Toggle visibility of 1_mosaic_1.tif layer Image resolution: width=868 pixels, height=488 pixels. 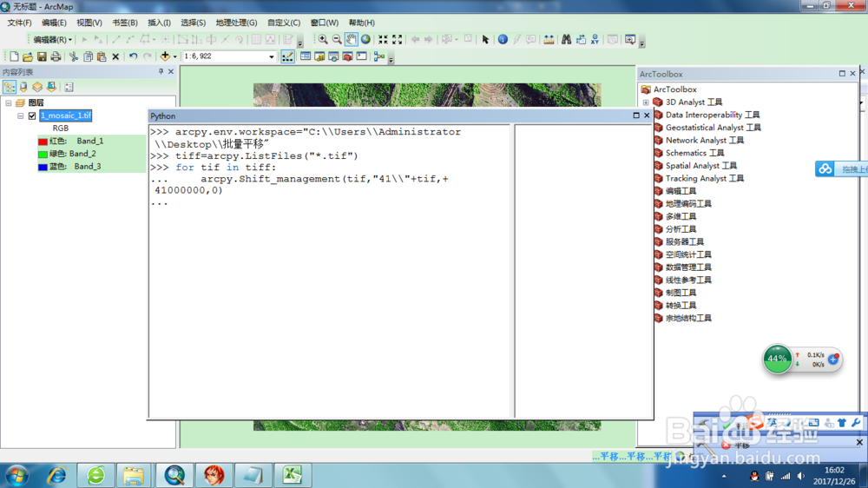tap(32, 115)
